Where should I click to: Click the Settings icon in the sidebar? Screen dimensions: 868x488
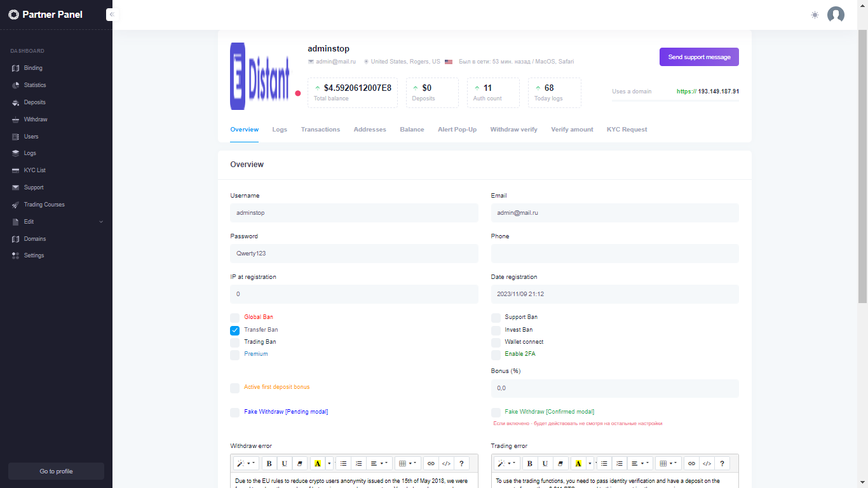(x=16, y=255)
